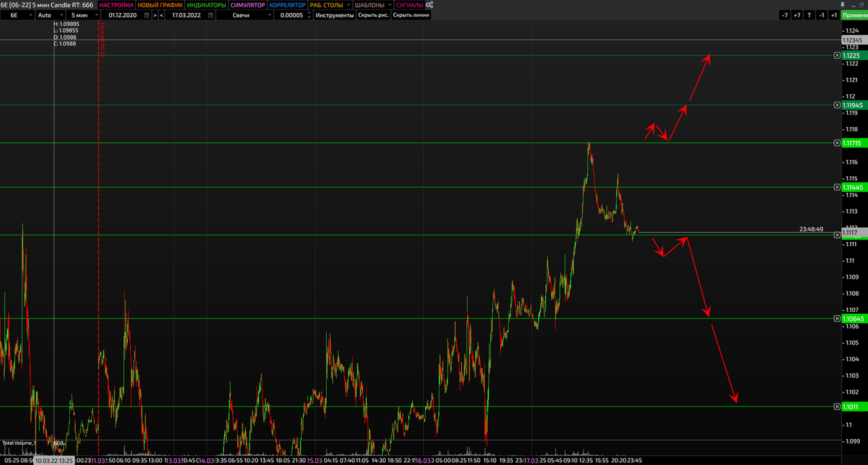Remove the 1.11715 level line with its X
Image resolution: width=868 pixels, height=465 pixels.
(x=837, y=143)
